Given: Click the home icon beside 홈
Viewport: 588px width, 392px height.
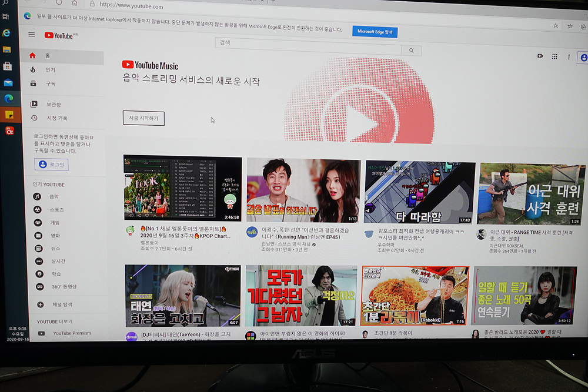Looking at the screenshot, I should [x=32, y=55].
